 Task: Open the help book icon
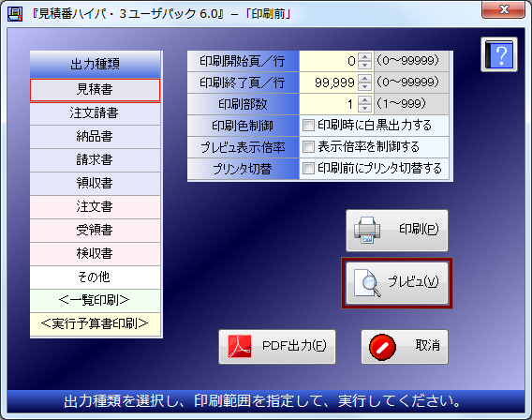pos(499,54)
